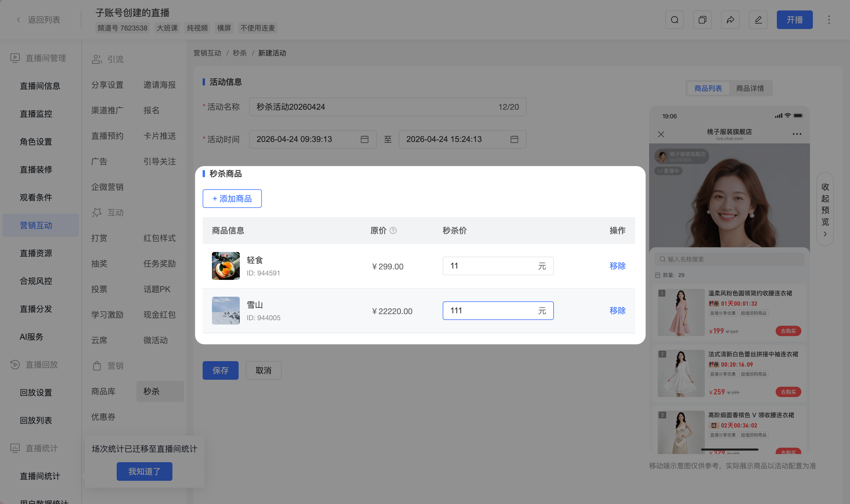Open the end-time calendar icon
Image resolution: width=850 pixels, height=504 pixels.
tap(514, 139)
